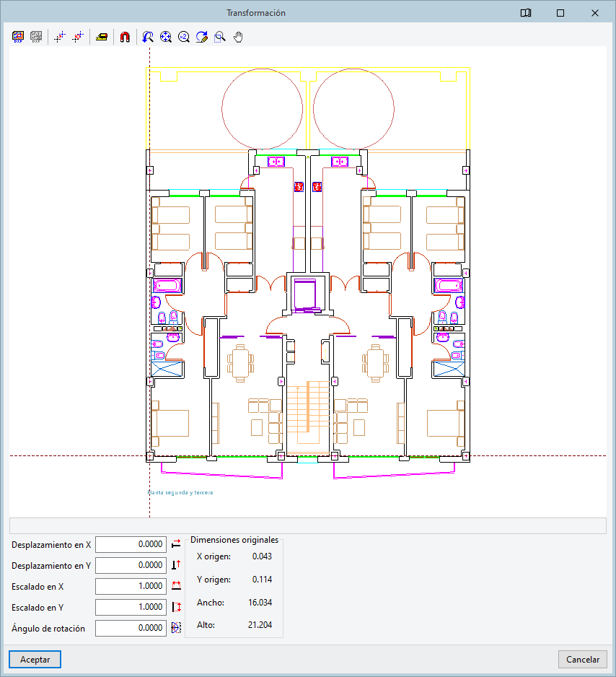The height and width of the screenshot is (677, 616).
Task: Click the pick Y displacement icon
Action: coord(176,564)
